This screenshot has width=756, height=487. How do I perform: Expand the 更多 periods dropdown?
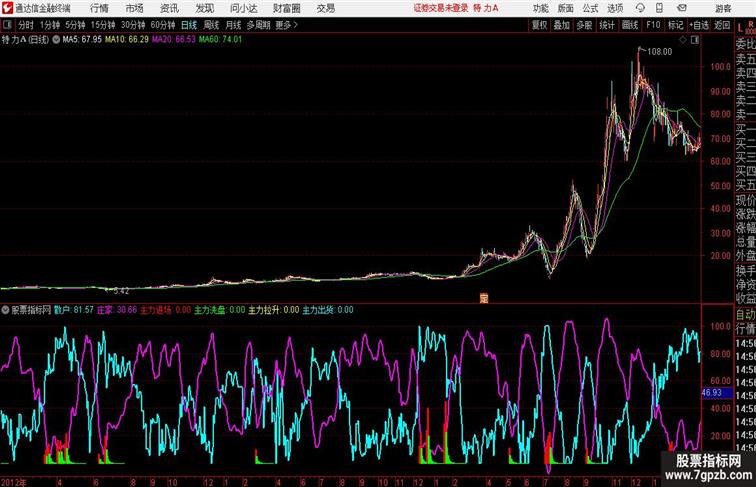click(x=286, y=25)
